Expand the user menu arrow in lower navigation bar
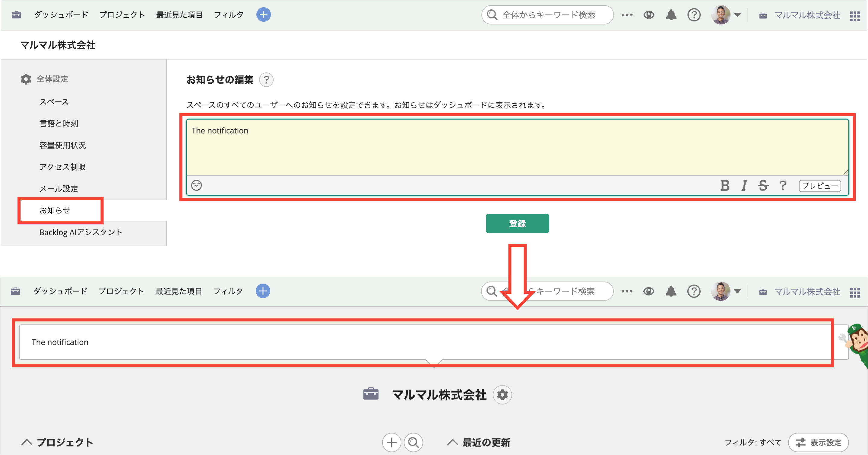The width and height of the screenshot is (868, 455). point(737,291)
